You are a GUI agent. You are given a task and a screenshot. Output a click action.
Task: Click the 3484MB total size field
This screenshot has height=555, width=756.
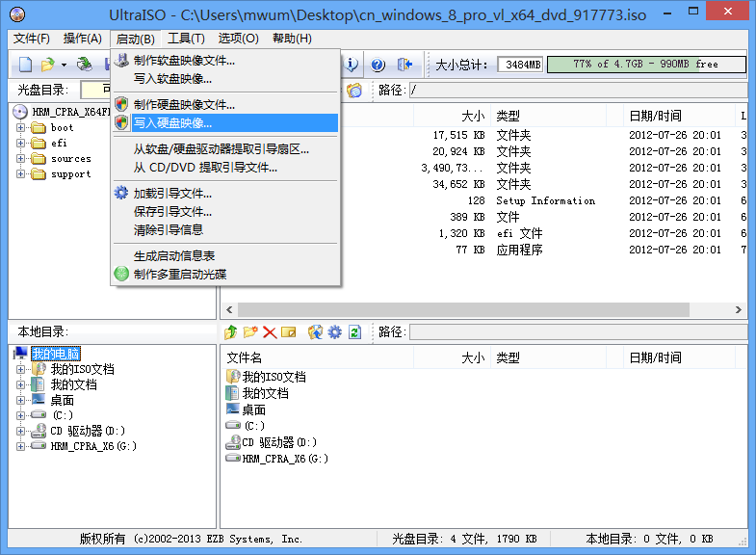[x=521, y=65]
